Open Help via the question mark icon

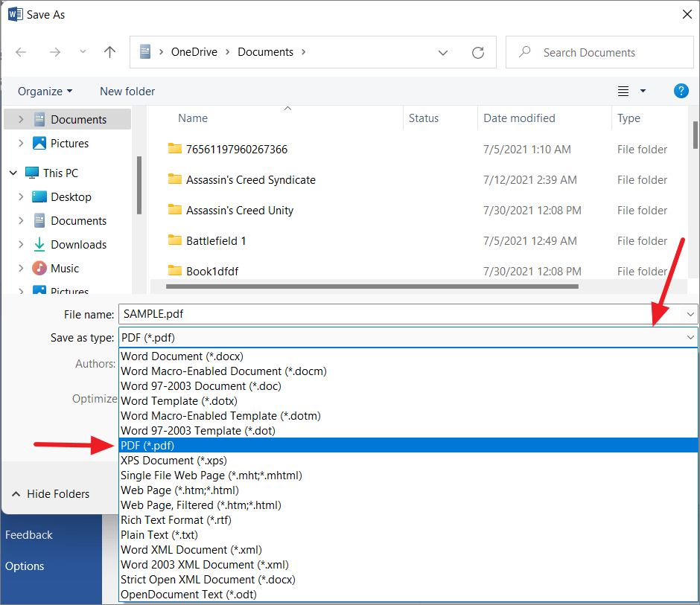pos(681,91)
